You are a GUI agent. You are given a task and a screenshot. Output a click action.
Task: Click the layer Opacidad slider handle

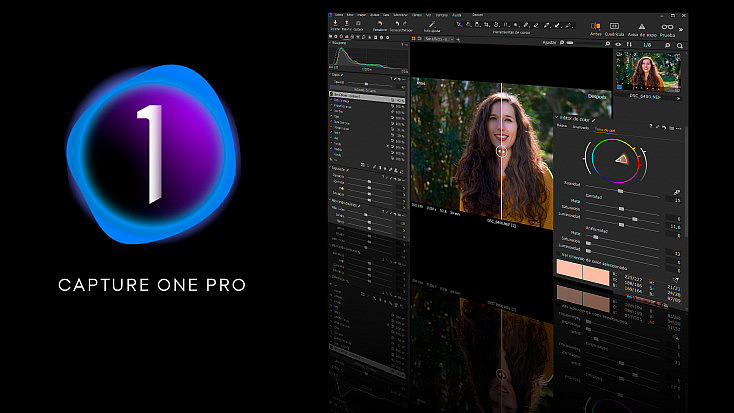pyautogui.click(x=366, y=83)
